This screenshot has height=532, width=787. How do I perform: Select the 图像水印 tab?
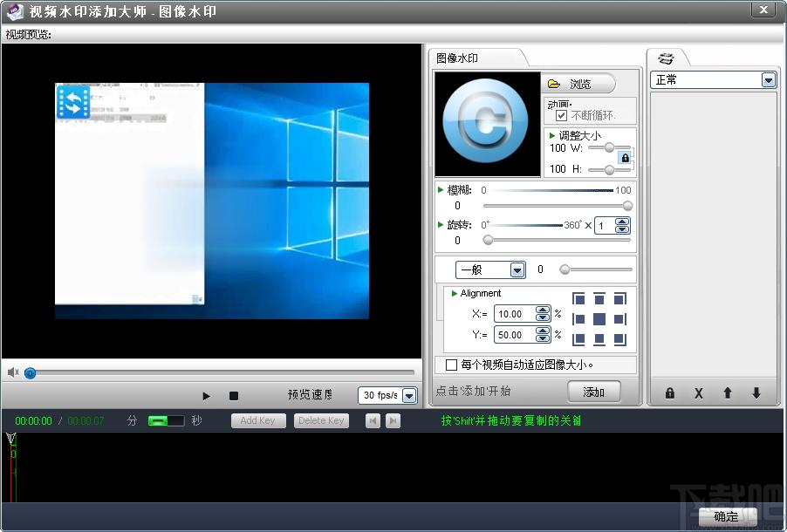pyautogui.click(x=458, y=58)
